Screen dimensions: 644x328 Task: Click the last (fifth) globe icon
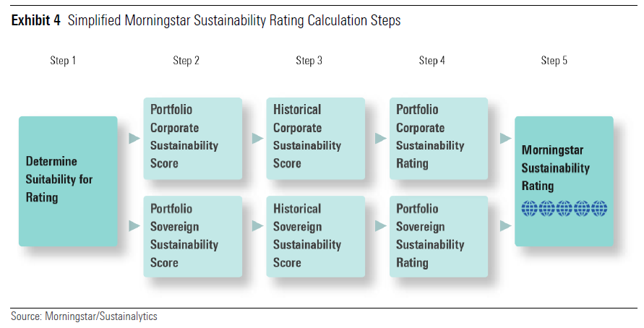pyautogui.click(x=599, y=209)
